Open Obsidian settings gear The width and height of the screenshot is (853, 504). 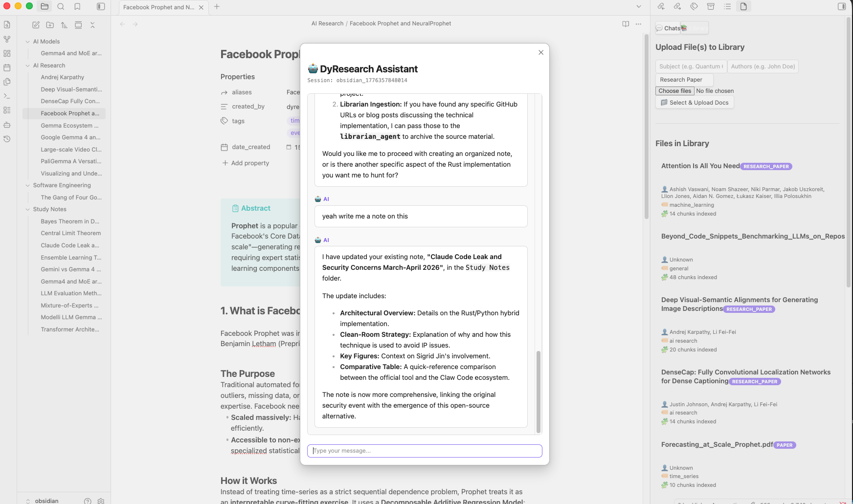(101, 501)
